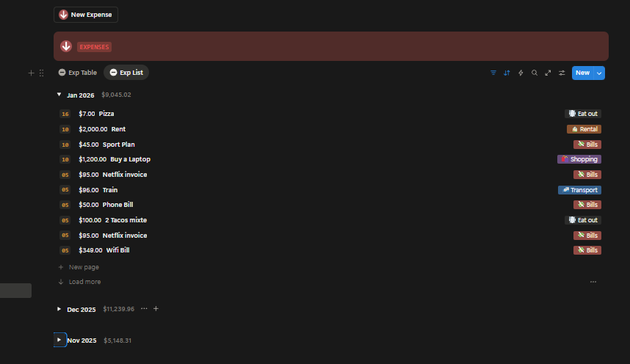Click the plus icon next to Dec 2025
The width and height of the screenshot is (630, 364).
coord(156,308)
